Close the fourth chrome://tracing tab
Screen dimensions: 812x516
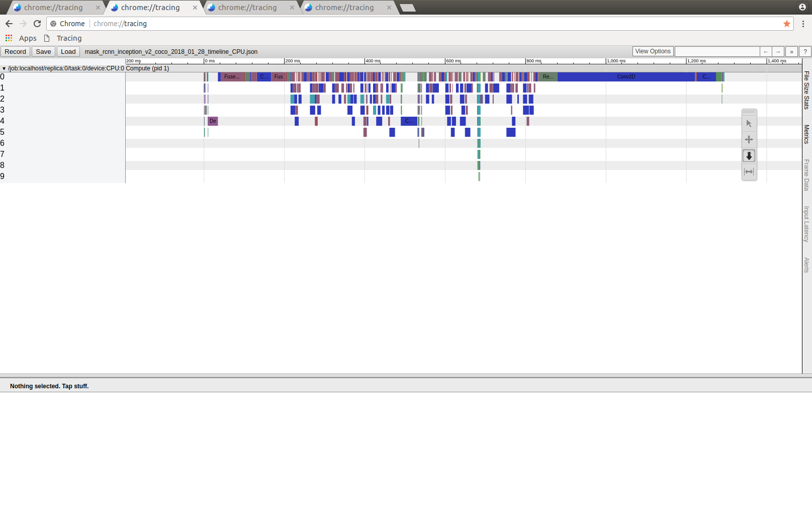389,8
